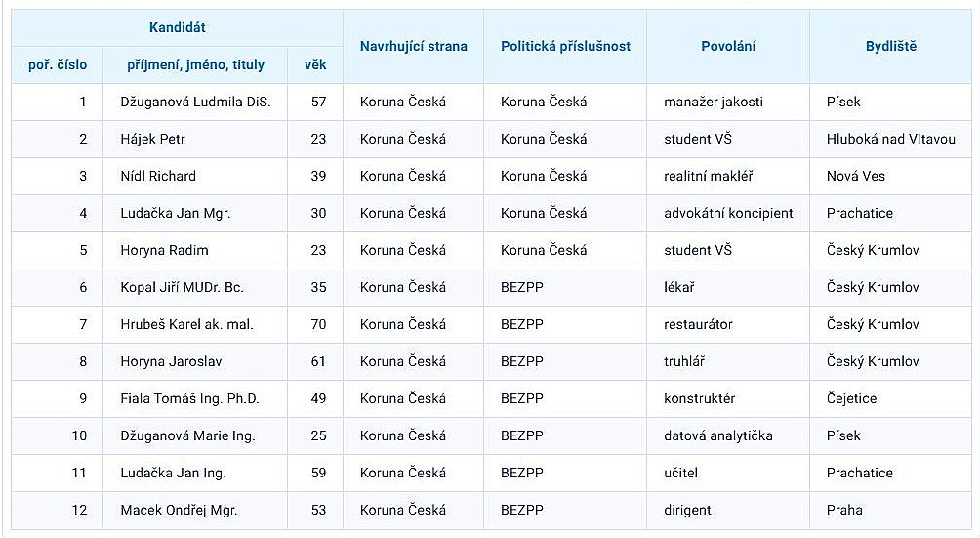This screenshot has height=538, width=980.
Task: Click the "Bydliště" column header
Action: coord(891,46)
